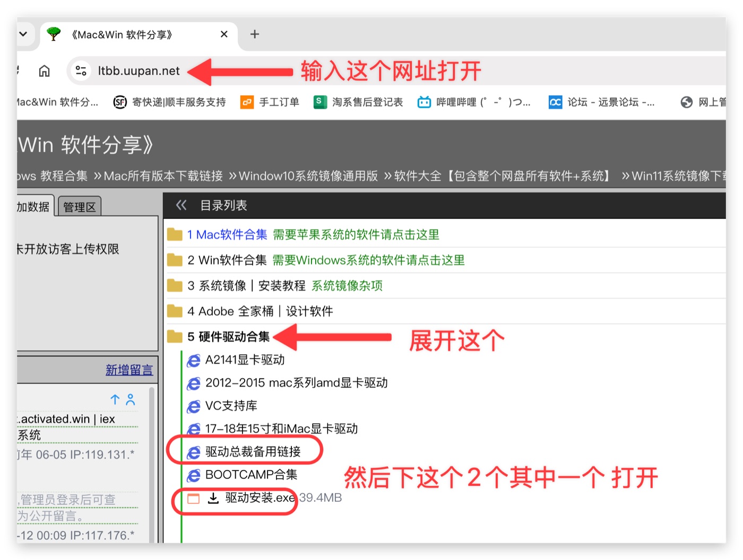Screen dimensions: 743x560
Task: Open the 手工订单 bookmark
Action: [270, 102]
